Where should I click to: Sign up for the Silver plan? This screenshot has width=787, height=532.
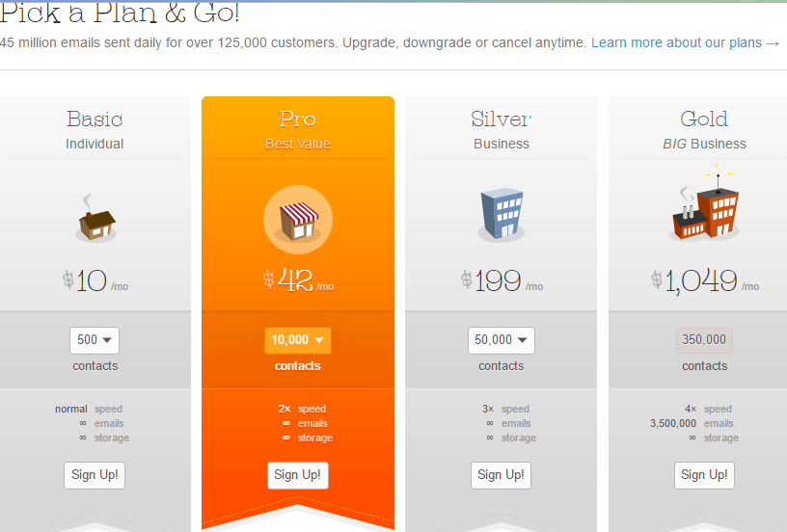coord(502,475)
